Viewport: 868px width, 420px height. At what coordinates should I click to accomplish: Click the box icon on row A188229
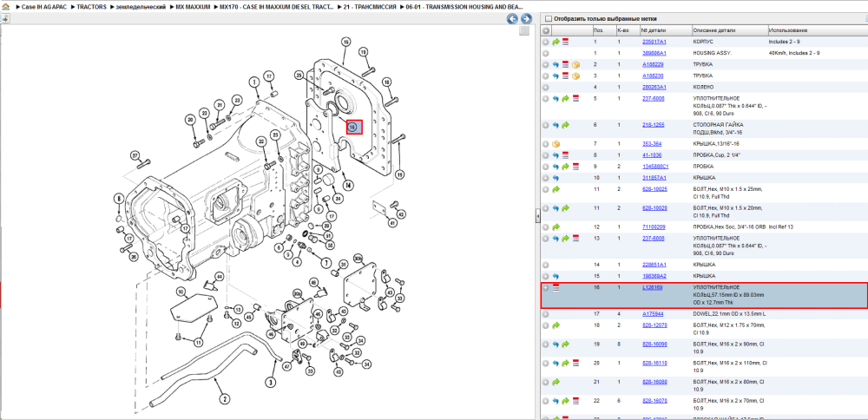[x=575, y=64]
